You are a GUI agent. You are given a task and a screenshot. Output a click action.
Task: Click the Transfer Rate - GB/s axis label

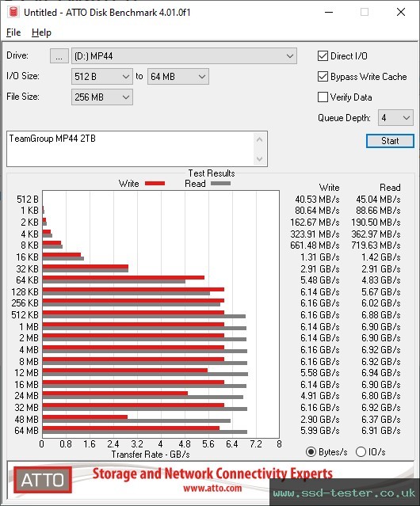(x=151, y=455)
